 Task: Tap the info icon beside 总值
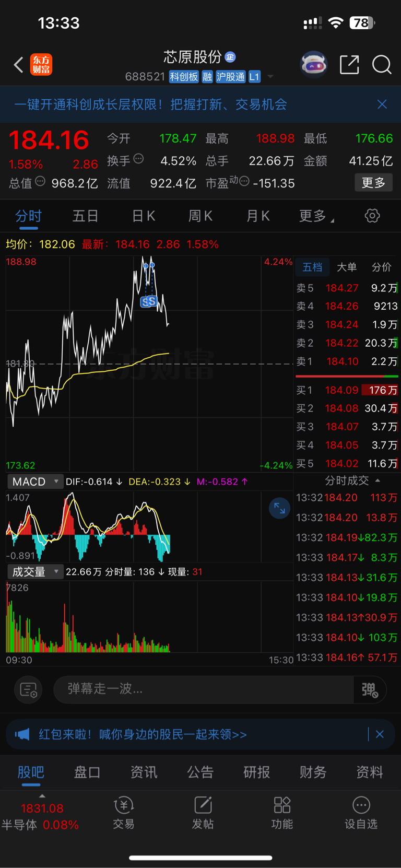[x=40, y=182]
